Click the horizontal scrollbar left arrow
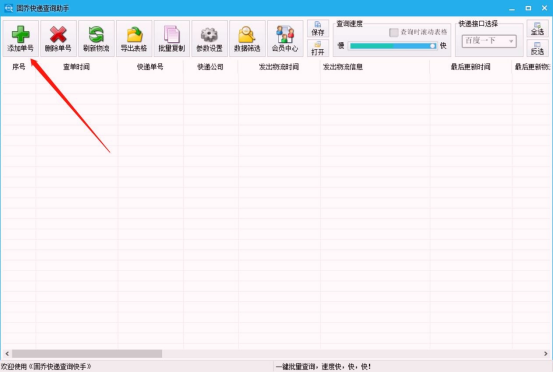Viewport: 554px width, 373px height. (x=7, y=354)
